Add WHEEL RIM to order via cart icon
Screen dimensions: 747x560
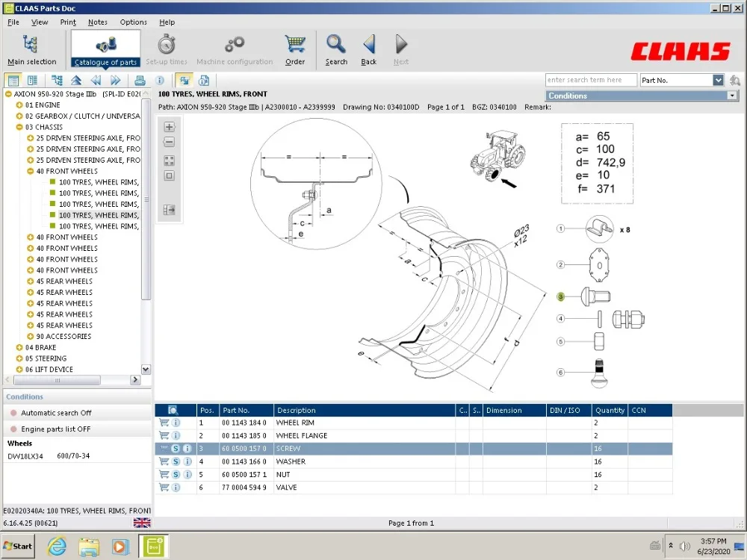(164, 423)
